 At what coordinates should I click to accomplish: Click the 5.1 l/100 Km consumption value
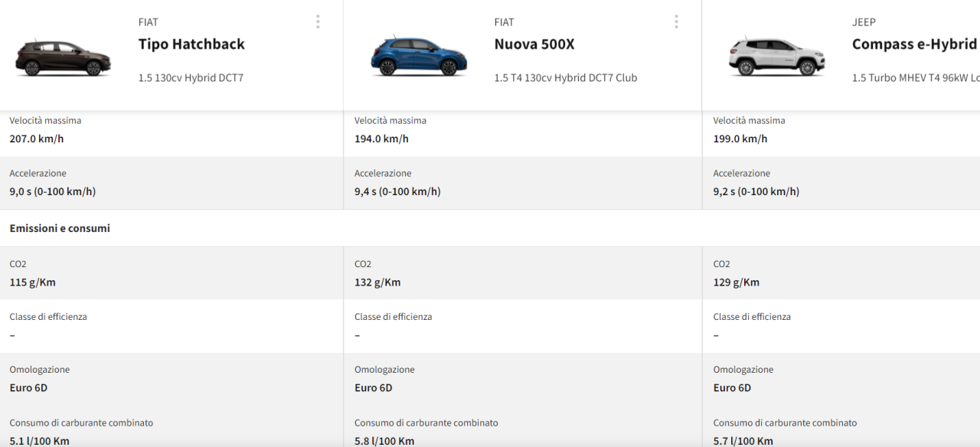coord(40,441)
